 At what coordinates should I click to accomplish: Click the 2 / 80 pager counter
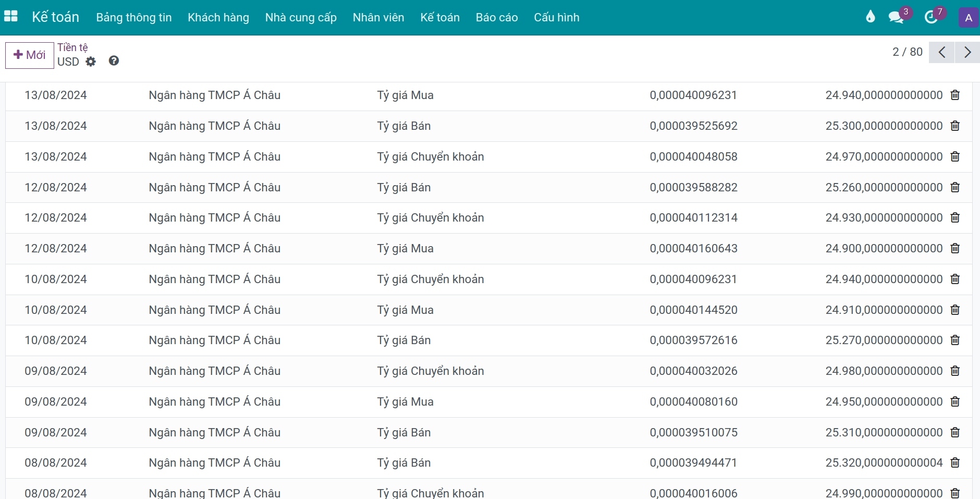click(x=908, y=52)
